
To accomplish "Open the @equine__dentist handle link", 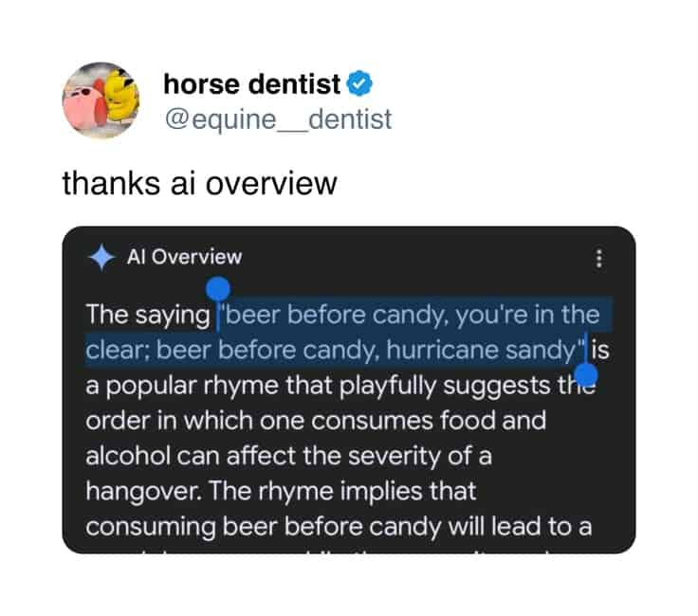I will coord(277,118).
